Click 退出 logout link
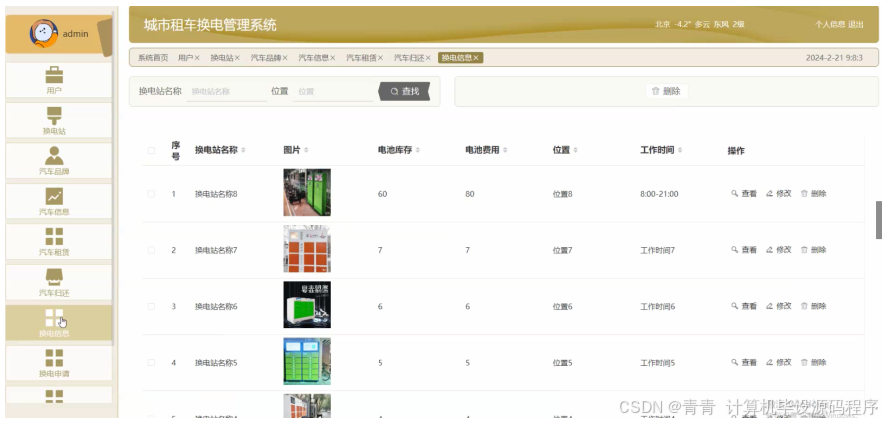Screen dimensions: 882x422 point(856,25)
